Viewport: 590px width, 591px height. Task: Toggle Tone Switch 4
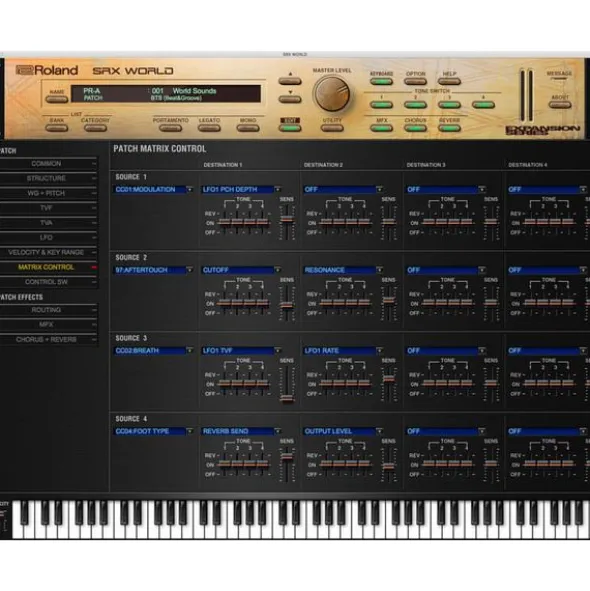[x=483, y=105]
